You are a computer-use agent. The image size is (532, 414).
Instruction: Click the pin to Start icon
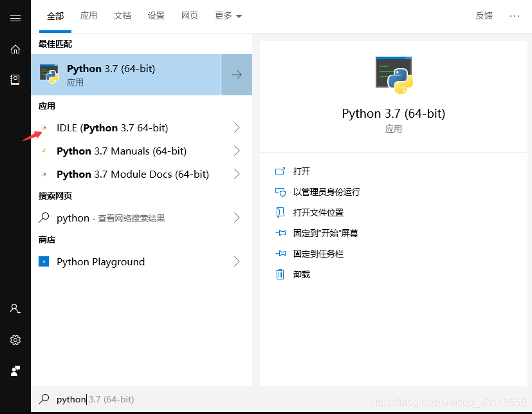pyautogui.click(x=280, y=233)
